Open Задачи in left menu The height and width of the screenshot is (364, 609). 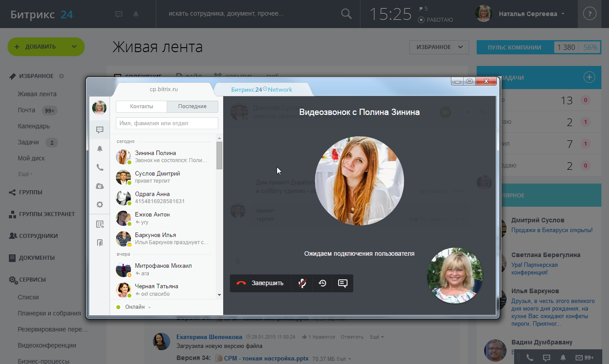pos(29,142)
